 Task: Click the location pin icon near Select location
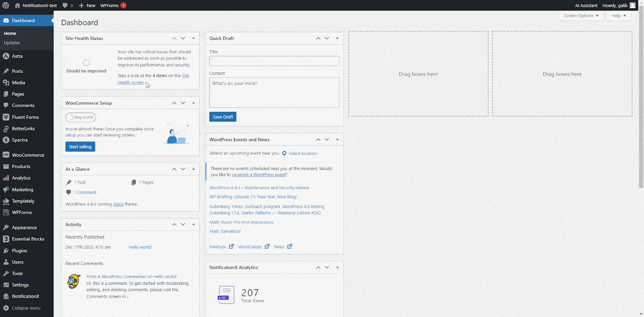pyautogui.click(x=284, y=154)
